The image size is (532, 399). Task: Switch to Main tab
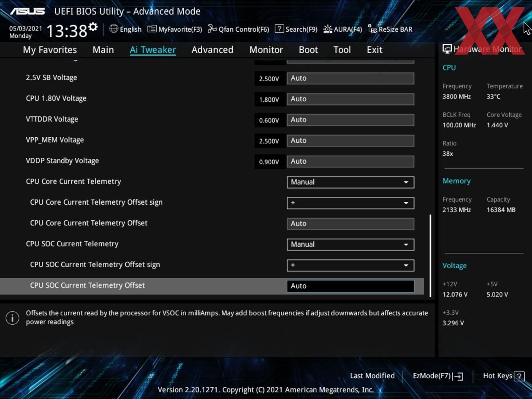pyautogui.click(x=103, y=50)
